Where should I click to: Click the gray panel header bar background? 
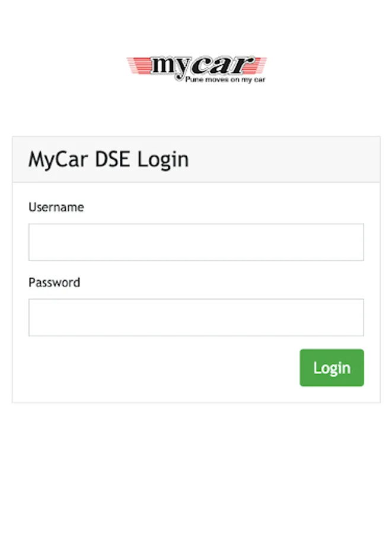[x=282, y=160]
